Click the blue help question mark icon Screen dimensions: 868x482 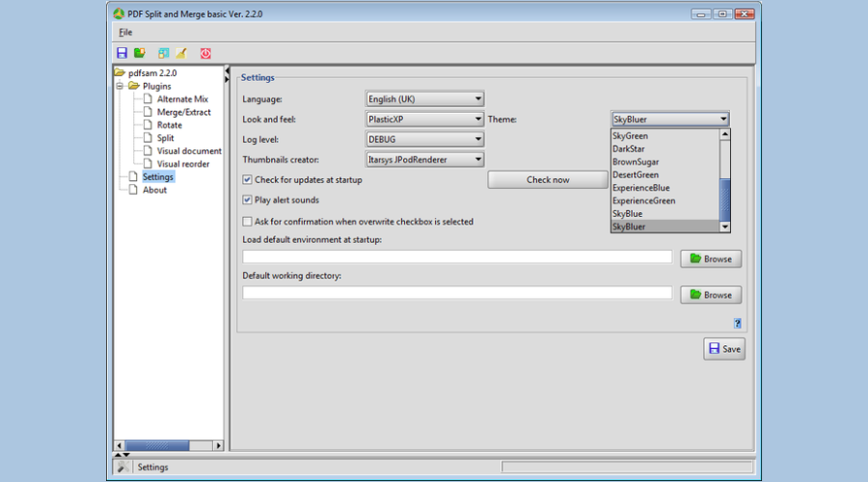click(x=738, y=323)
